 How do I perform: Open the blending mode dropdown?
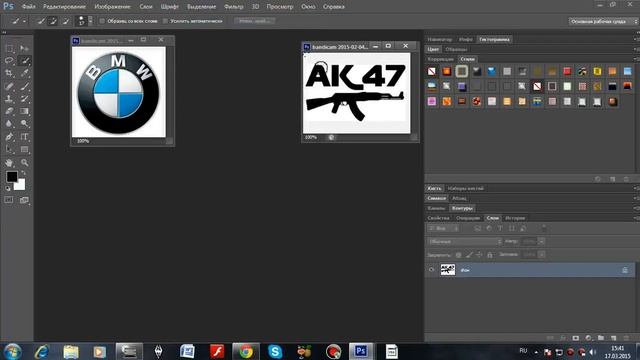[465, 242]
